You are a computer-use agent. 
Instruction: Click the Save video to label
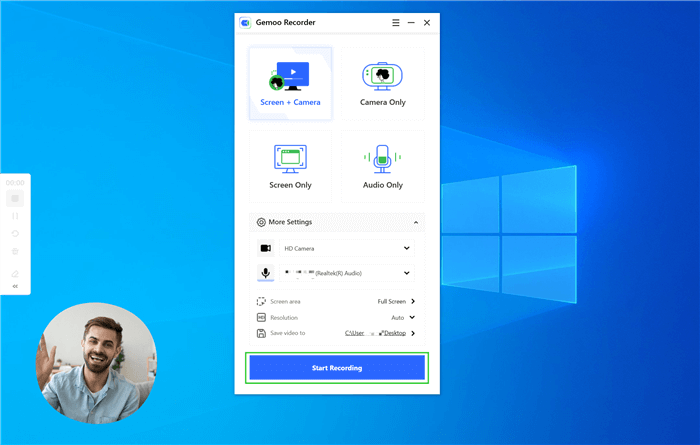coord(288,333)
